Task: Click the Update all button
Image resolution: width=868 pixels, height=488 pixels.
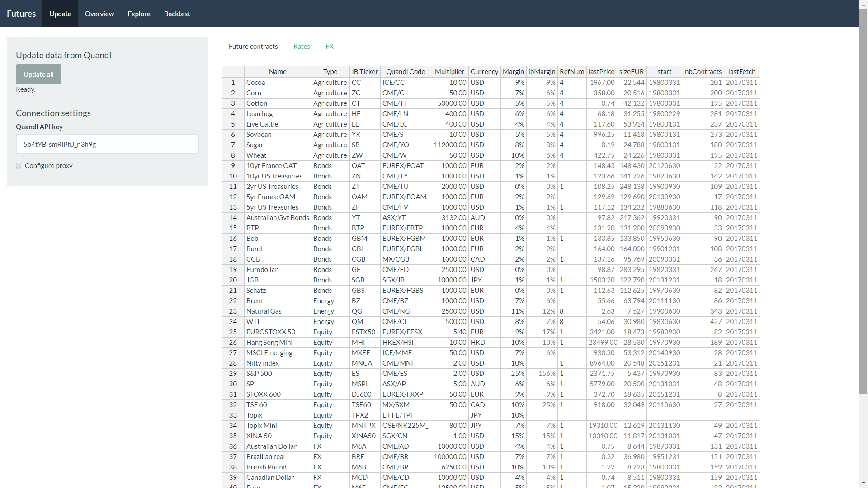Action: pyautogui.click(x=38, y=75)
